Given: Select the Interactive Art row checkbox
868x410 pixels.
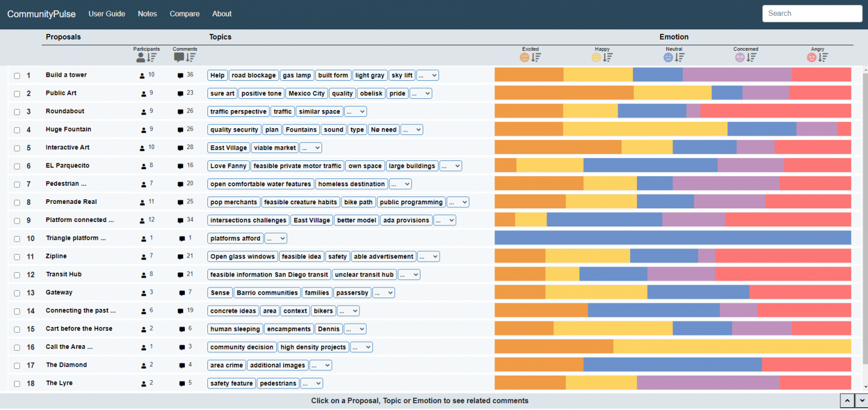Looking at the screenshot, I should coord(17,147).
